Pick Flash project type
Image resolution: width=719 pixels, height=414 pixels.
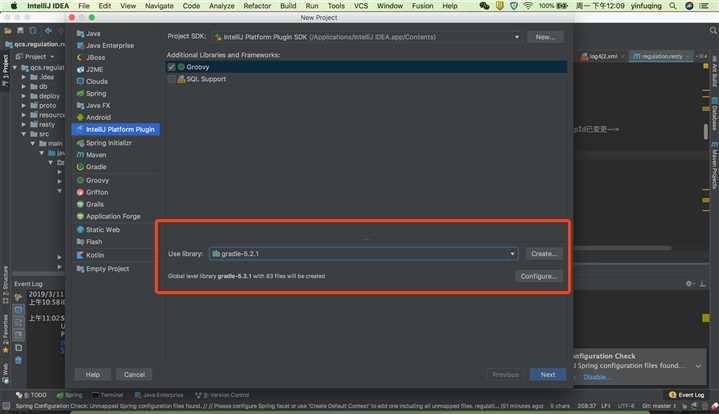pyautogui.click(x=94, y=242)
